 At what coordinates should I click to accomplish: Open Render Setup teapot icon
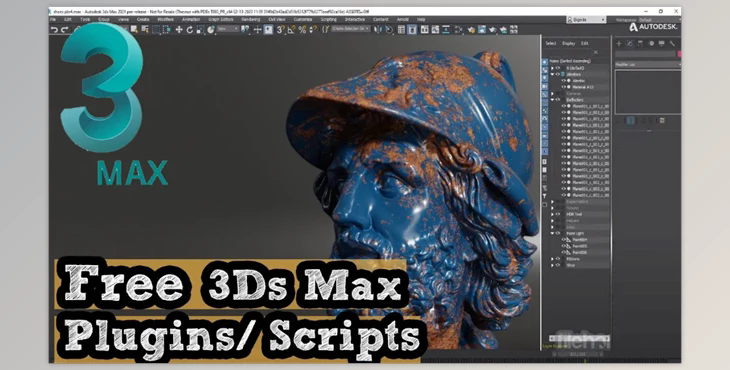point(471,29)
